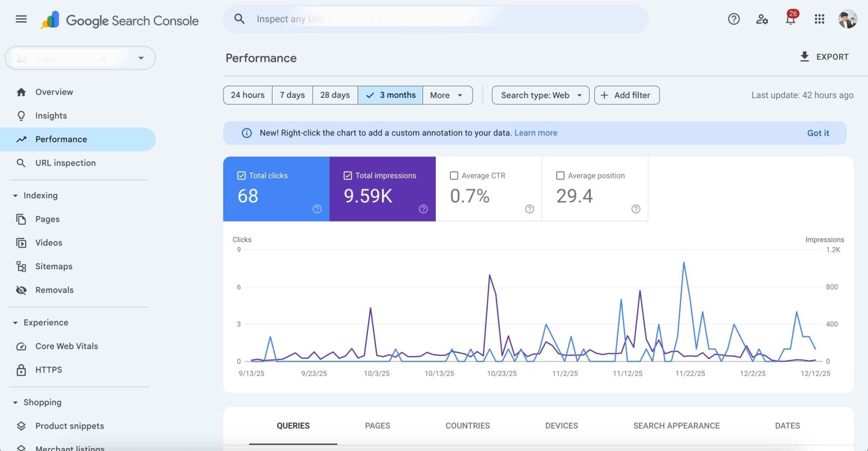This screenshot has width=868, height=451.
Task: Open the HTTPS report
Action: (49, 369)
